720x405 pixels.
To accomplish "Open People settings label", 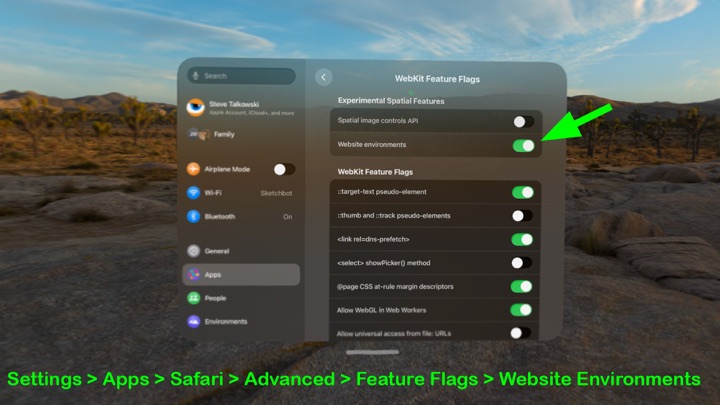I will 215,298.
